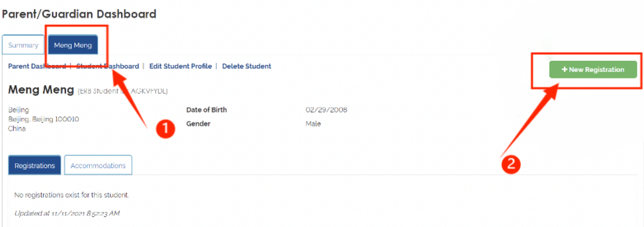Click the Gender value Male
644x227 pixels.
click(x=313, y=124)
